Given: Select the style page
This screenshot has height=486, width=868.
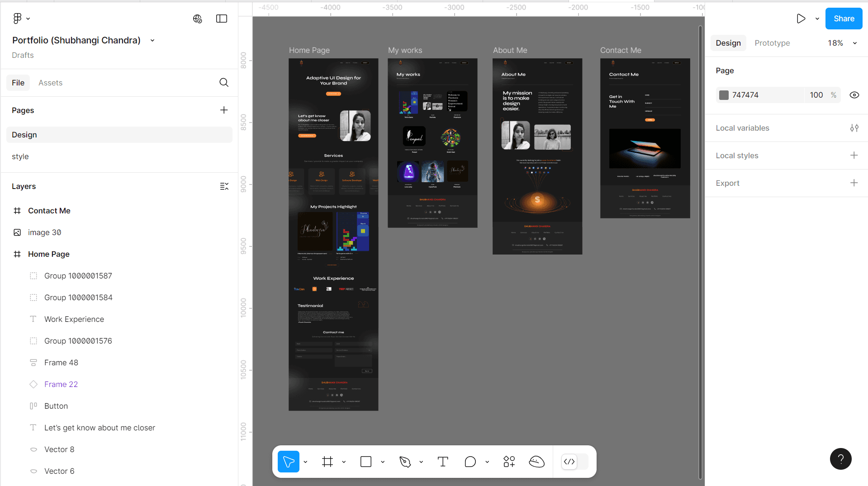Looking at the screenshot, I should click(119, 156).
